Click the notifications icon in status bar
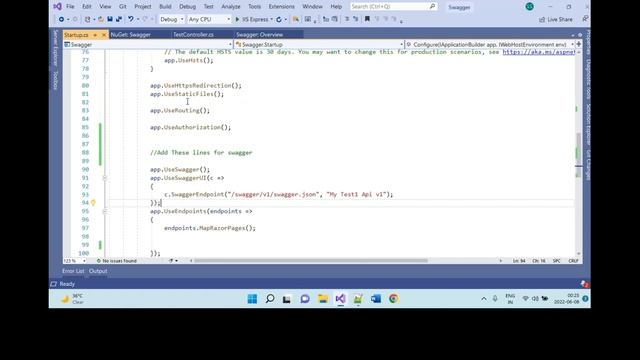 (x=584, y=284)
